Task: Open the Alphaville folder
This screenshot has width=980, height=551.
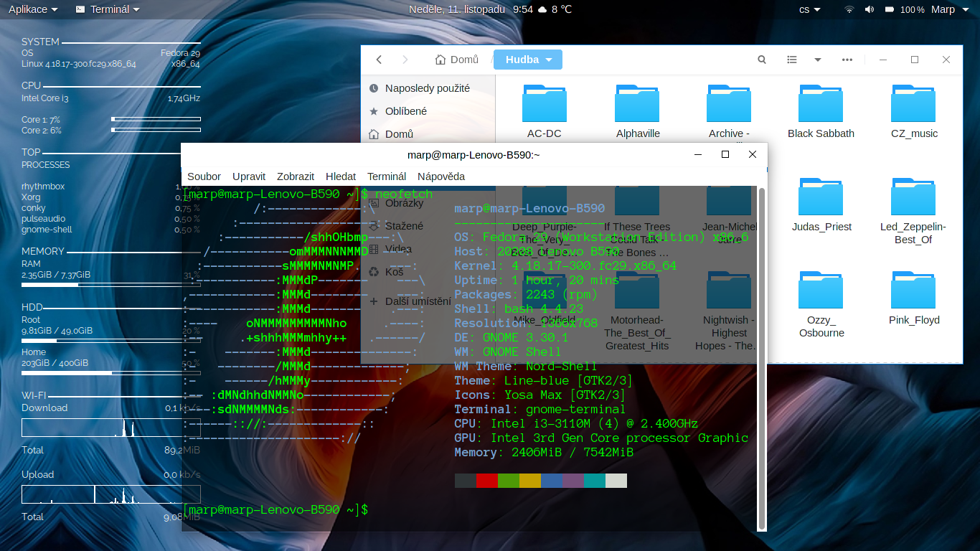Action: click(x=637, y=111)
